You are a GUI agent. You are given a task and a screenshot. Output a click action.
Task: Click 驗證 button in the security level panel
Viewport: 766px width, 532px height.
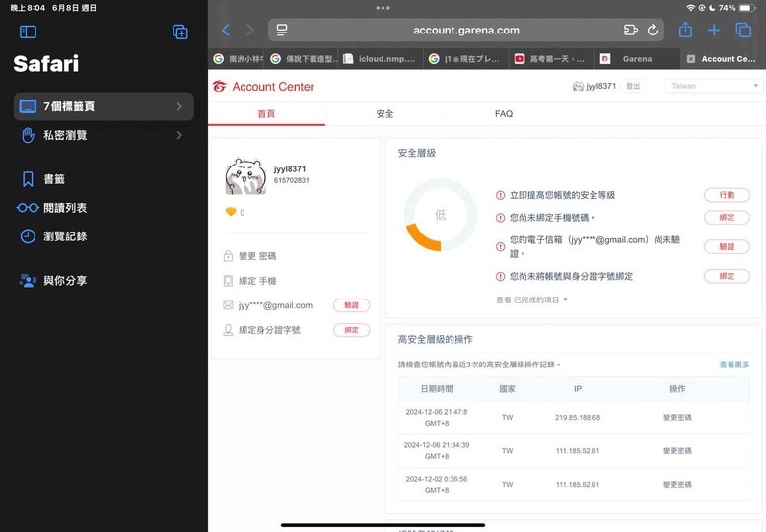[727, 247]
